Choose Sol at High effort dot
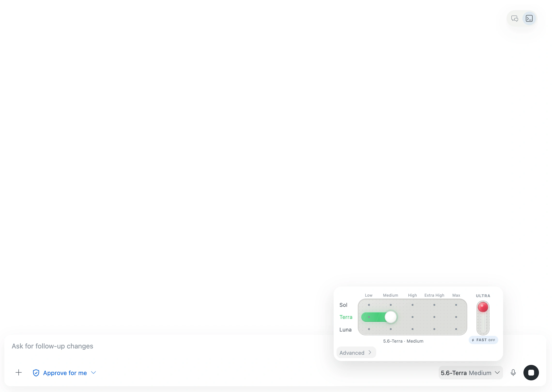 [x=413, y=305]
